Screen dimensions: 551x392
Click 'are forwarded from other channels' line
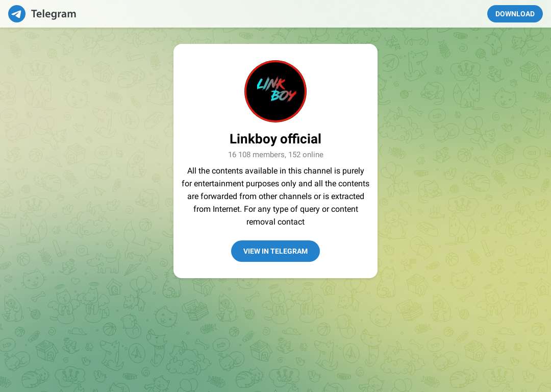275,196
